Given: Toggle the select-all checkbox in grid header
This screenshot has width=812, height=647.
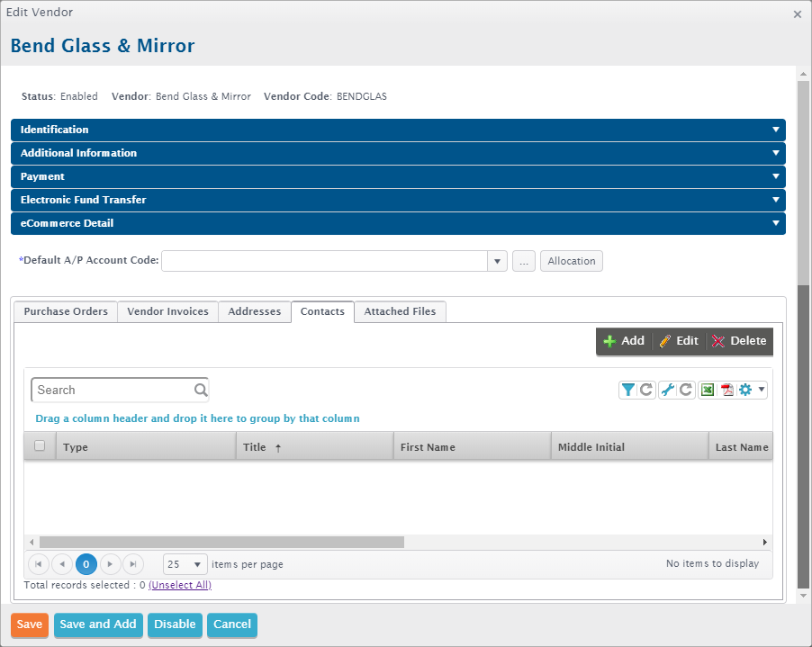Looking at the screenshot, I should click(x=40, y=445).
